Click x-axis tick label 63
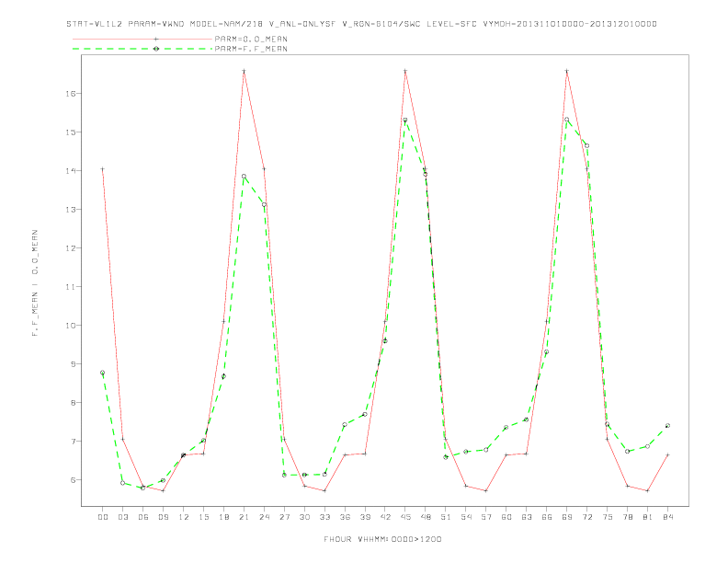The width and height of the screenshot is (728, 563). tap(527, 517)
